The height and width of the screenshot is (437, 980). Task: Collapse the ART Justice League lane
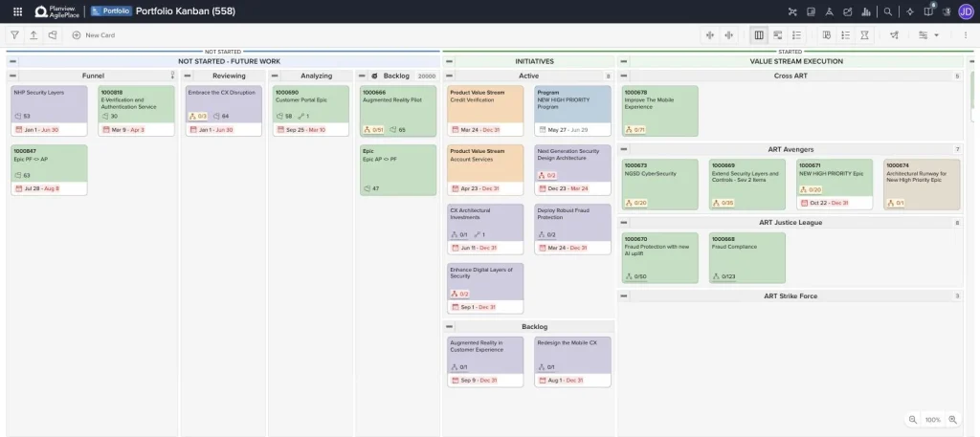coord(624,222)
